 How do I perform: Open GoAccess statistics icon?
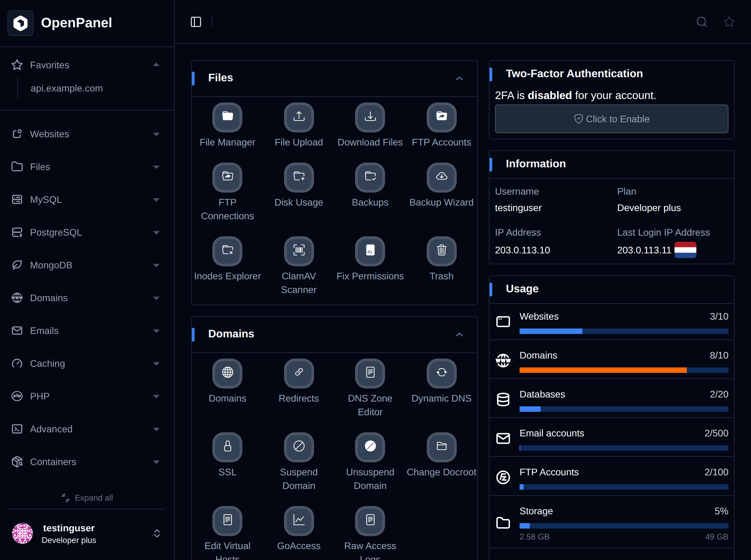(299, 521)
